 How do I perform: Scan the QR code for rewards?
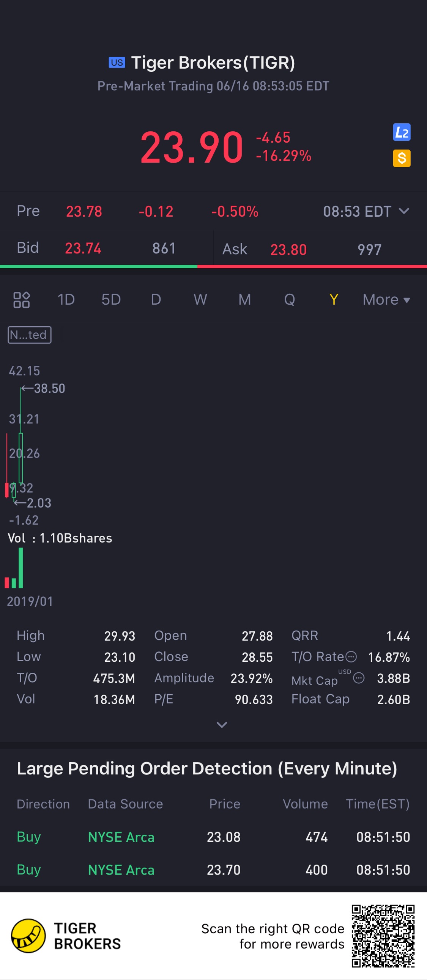click(x=383, y=936)
